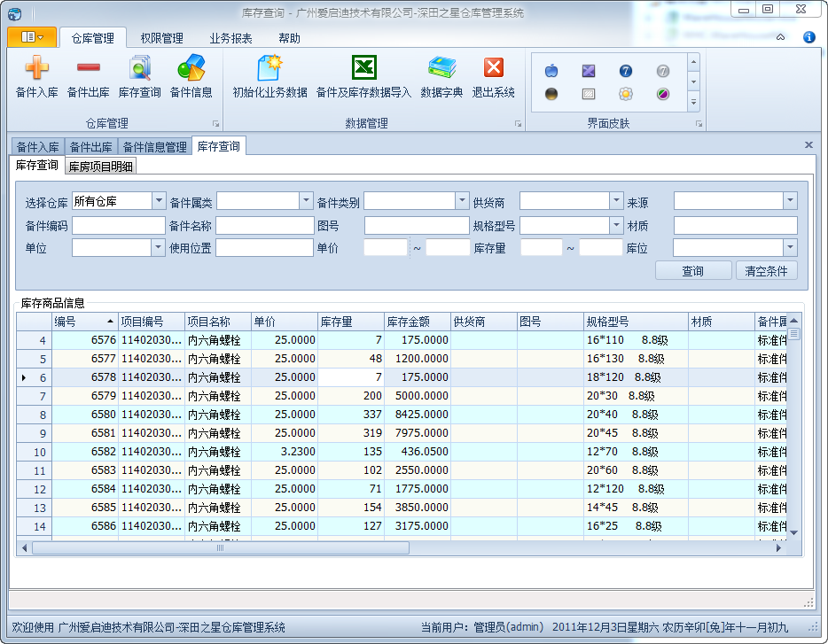
Task: Switch to 备件出库 document tab
Action: (90, 146)
